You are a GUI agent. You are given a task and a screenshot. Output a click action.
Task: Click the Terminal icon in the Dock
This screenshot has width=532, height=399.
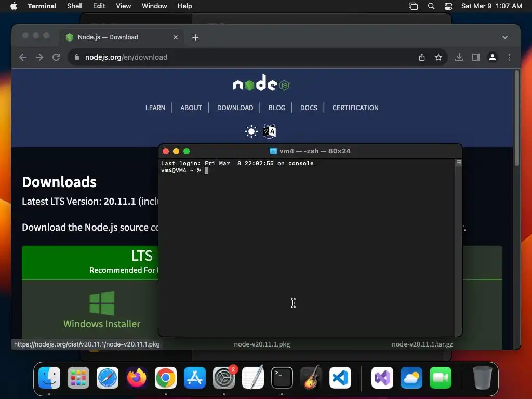(x=282, y=378)
